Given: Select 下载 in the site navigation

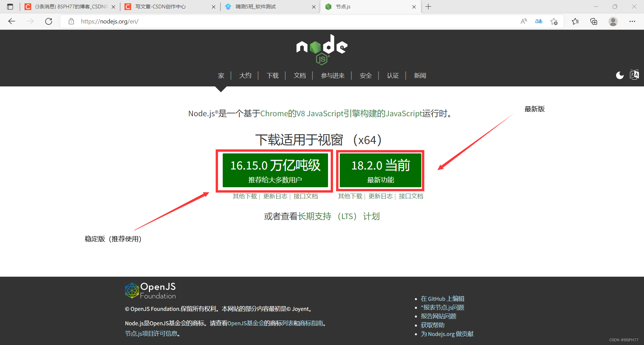Looking at the screenshot, I should click(x=272, y=75).
